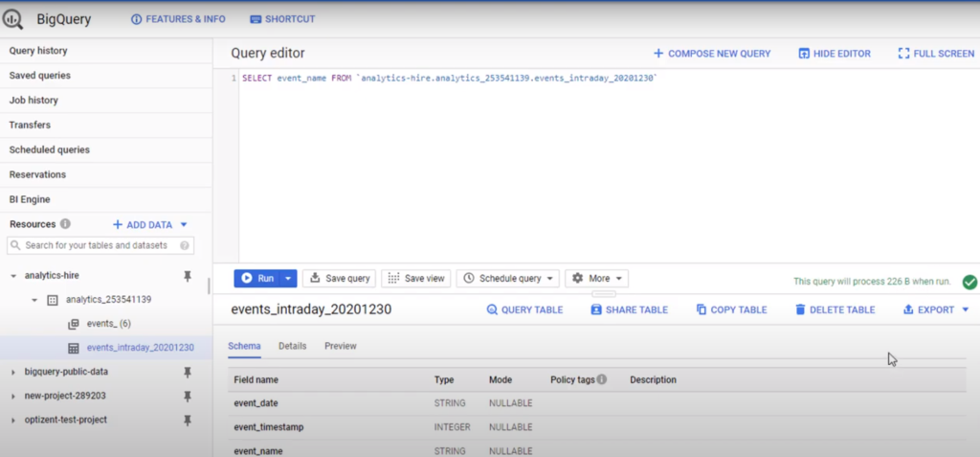Focus the tables and datasets search field
Screen dimensions: 980x457
click(x=100, y=246)
